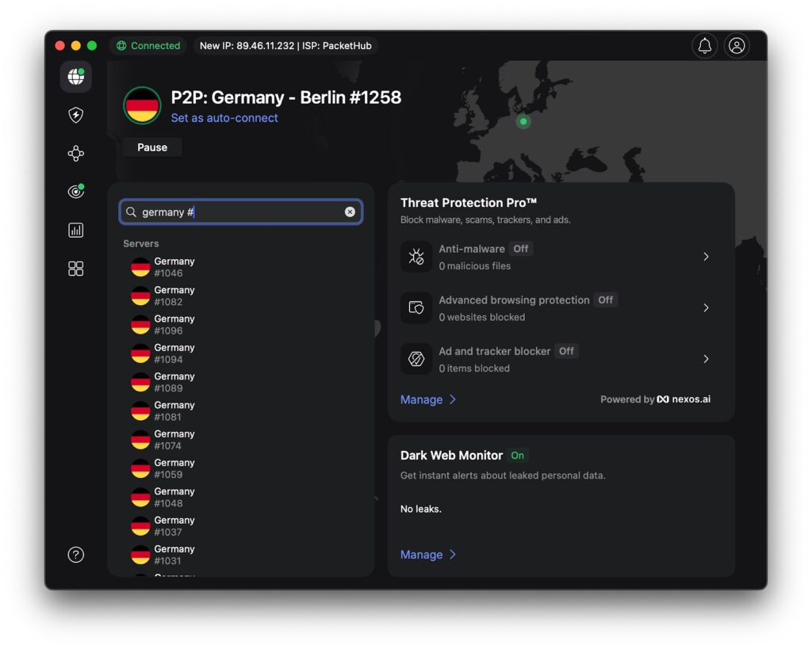Click Anti-malware Off badge

tap(520, 249)
